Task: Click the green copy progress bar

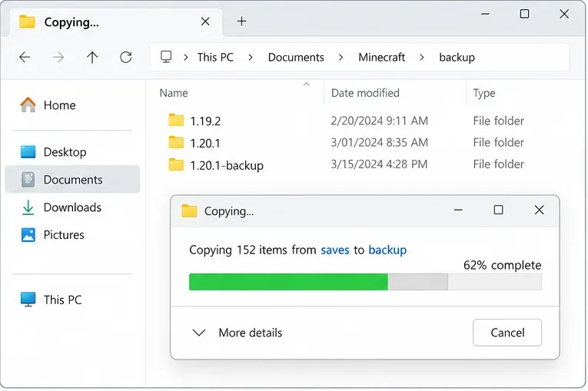Action: tap(288, 282)
